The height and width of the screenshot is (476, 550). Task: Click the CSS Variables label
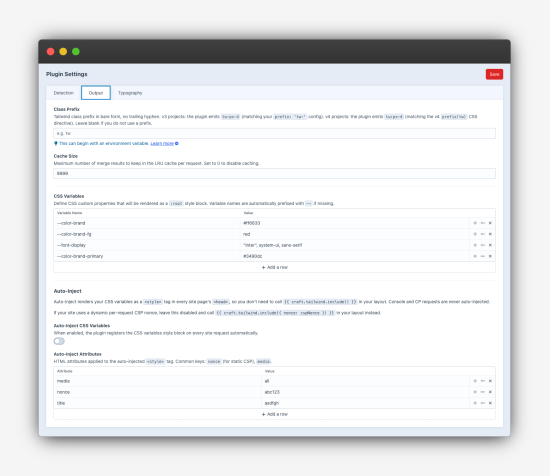click(69, 196)
